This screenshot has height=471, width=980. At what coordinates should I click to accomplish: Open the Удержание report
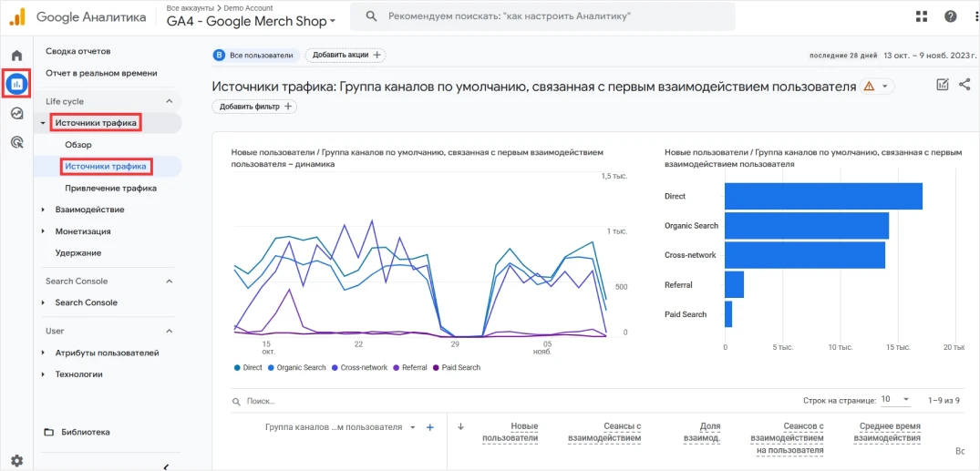78,253
